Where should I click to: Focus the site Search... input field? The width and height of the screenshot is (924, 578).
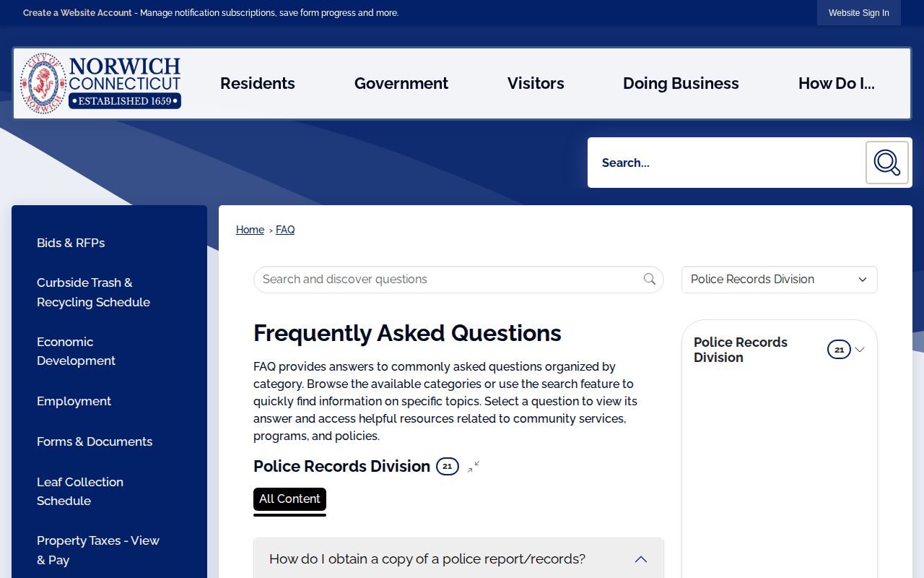726,163
